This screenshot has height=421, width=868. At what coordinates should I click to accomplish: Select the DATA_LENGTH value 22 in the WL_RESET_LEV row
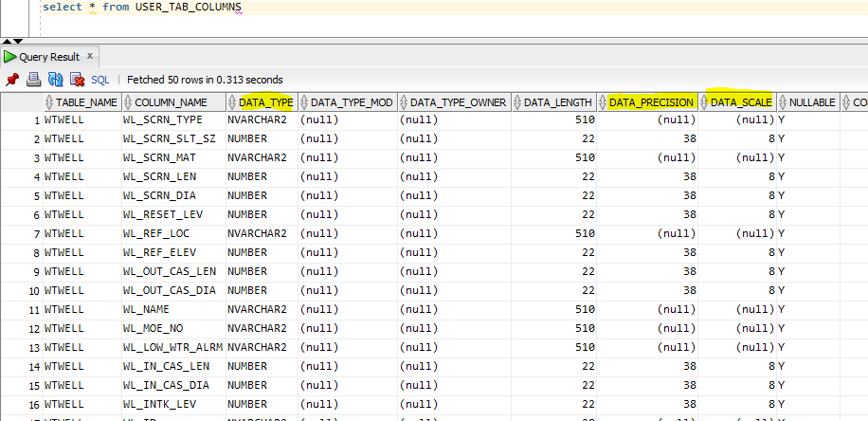coord(553,214)
